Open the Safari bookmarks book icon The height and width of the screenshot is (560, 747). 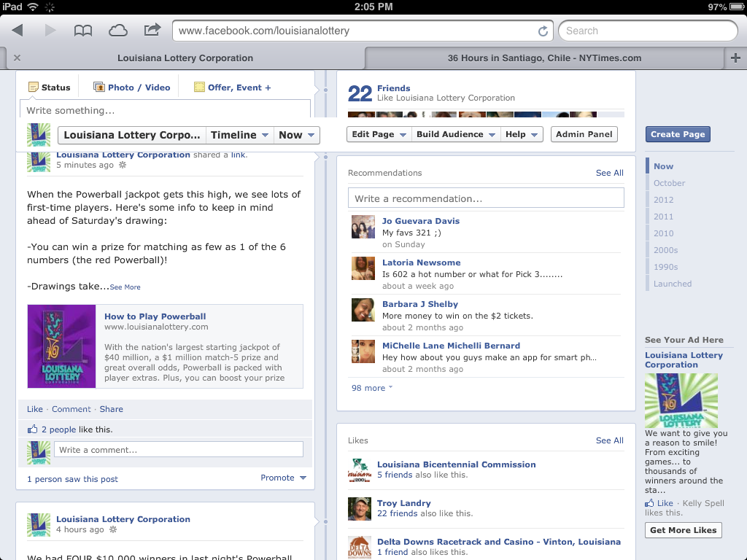[x=83, y=31]
